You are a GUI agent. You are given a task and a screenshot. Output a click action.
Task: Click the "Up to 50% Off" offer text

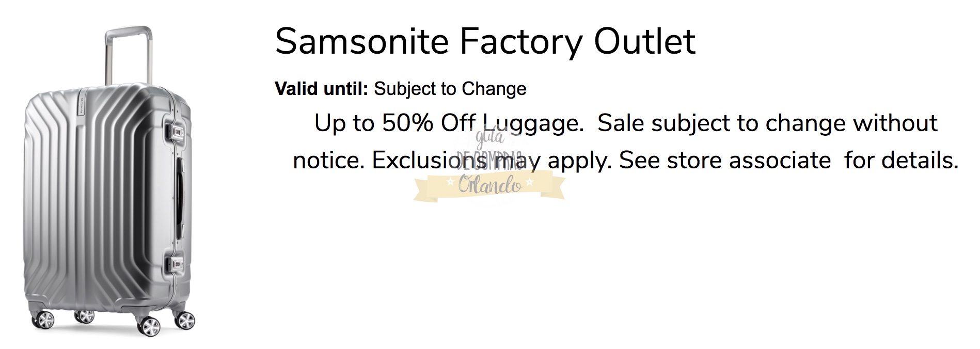point(394,123)
